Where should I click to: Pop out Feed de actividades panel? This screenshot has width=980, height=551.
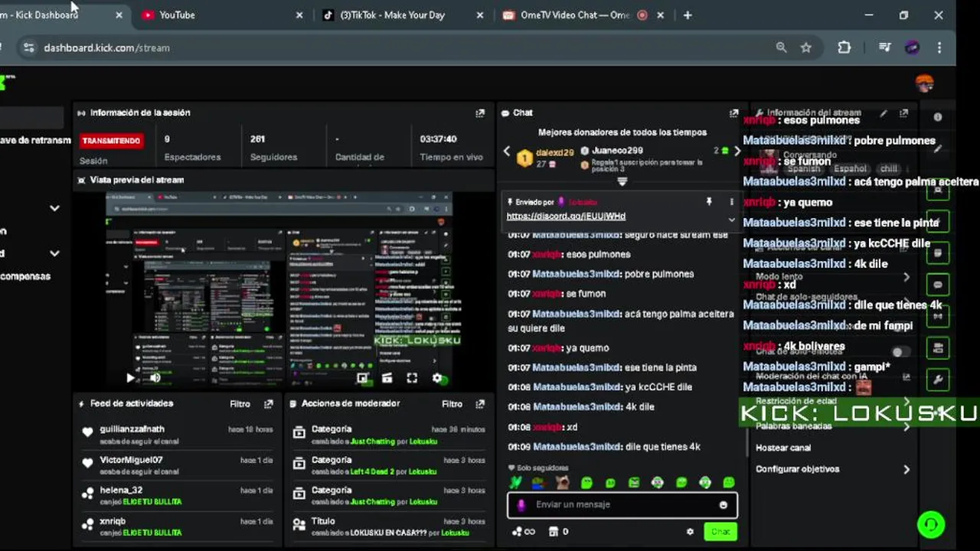pos(268,404)
